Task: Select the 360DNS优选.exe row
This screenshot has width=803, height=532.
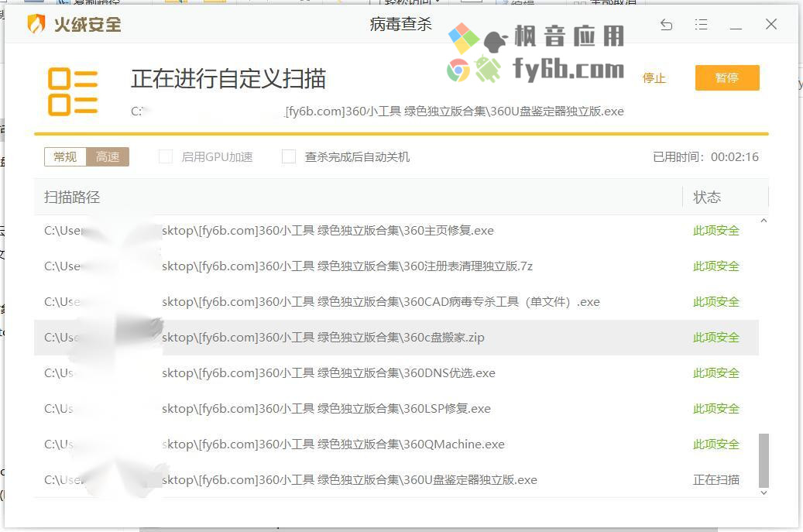Action: (396, 372)
